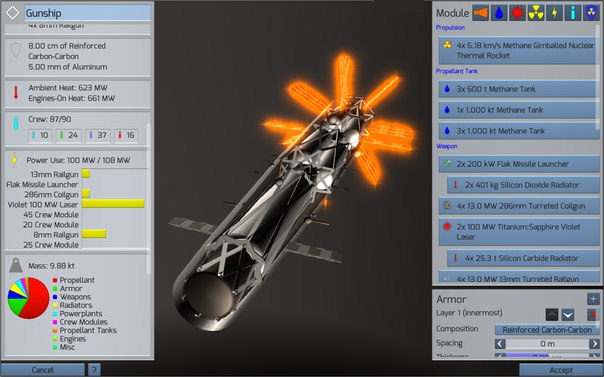604x377 pixels.
Task: Click the yellow lightning icon beside Power Use
Action: pyautogui.click(x=14, y=160)
